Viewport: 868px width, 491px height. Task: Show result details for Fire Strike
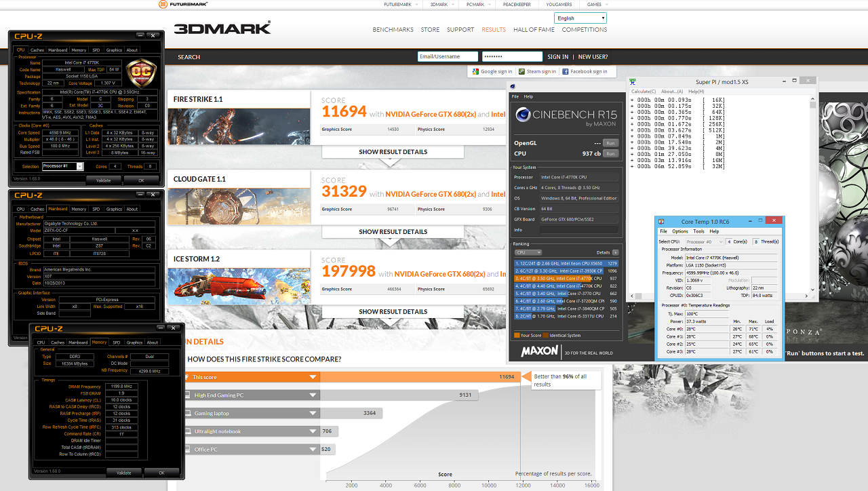[393, 152]
